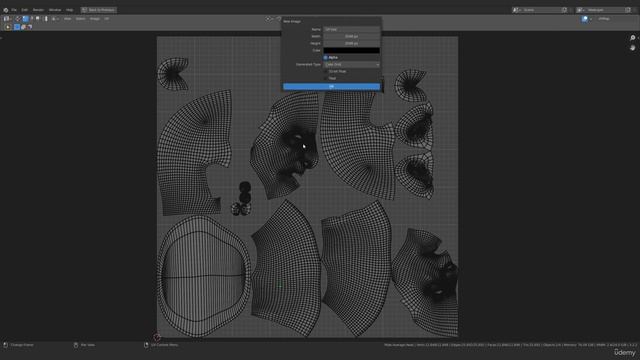Click the pan hand gizmo icon
The height and width of the screenshot is (360, 640).
[x=633, y=48]
